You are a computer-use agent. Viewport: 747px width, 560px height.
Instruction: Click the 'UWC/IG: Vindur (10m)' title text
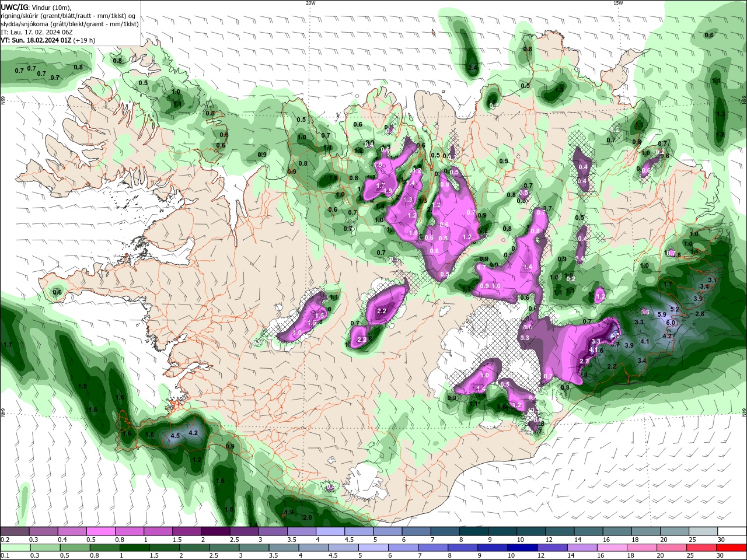coord(36,7)
